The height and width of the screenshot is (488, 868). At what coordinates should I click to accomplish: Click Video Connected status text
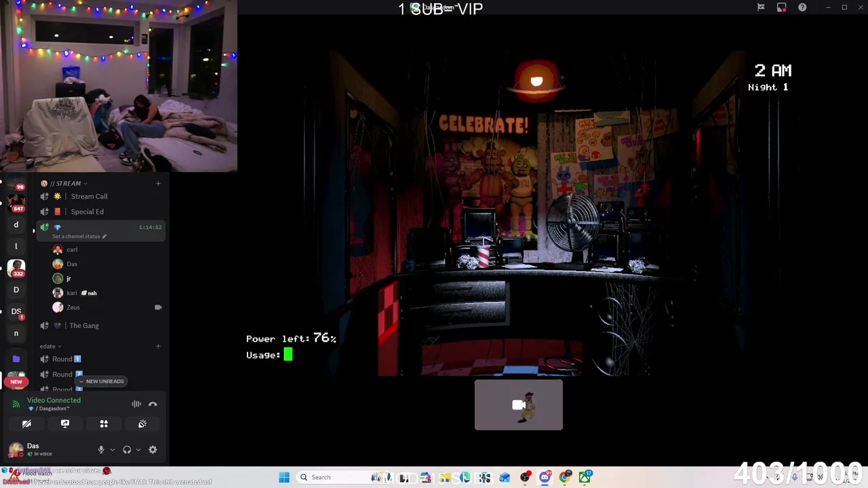tap(54, 400)
